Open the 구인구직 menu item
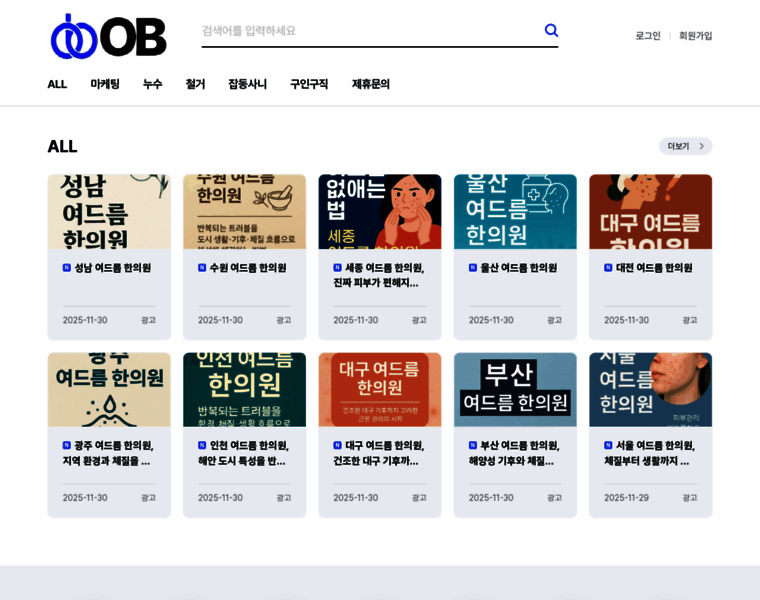 309,84
